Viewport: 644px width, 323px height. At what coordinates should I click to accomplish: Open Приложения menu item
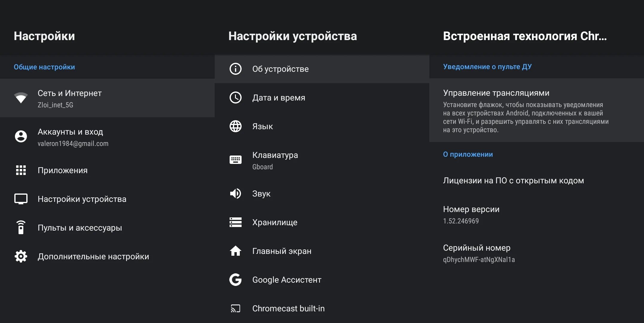pos(107,170)
